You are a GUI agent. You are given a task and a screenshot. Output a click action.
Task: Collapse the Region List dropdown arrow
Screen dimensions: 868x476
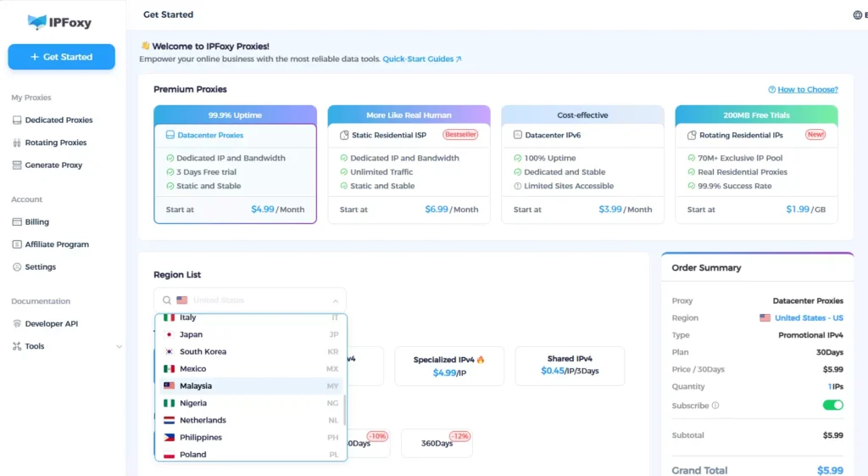pyautogui.click(x=335, y=300)
